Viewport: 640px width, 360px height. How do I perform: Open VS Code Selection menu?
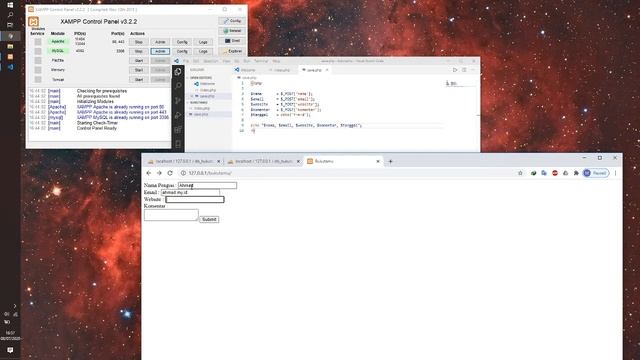[x=211, y=61]
